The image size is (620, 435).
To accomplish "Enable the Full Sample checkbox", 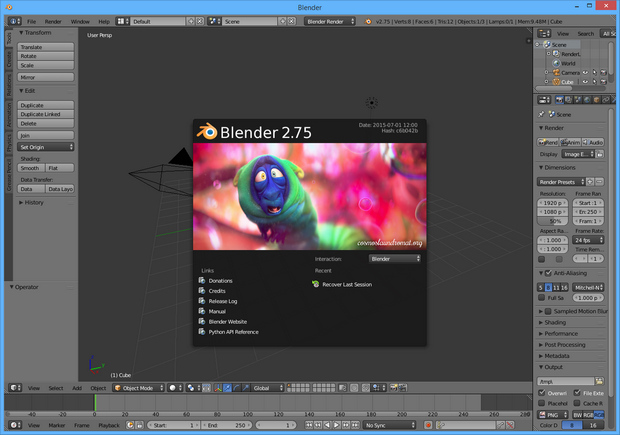I will click(542, 298).
